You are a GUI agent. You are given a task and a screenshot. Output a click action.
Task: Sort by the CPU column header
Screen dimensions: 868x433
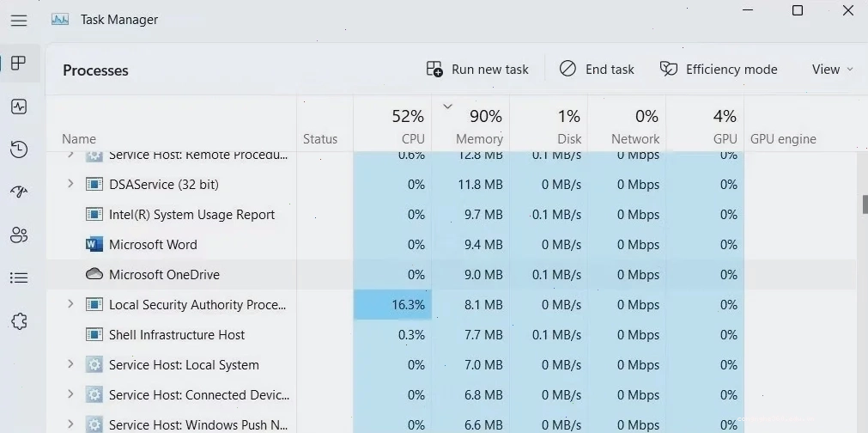392,124
